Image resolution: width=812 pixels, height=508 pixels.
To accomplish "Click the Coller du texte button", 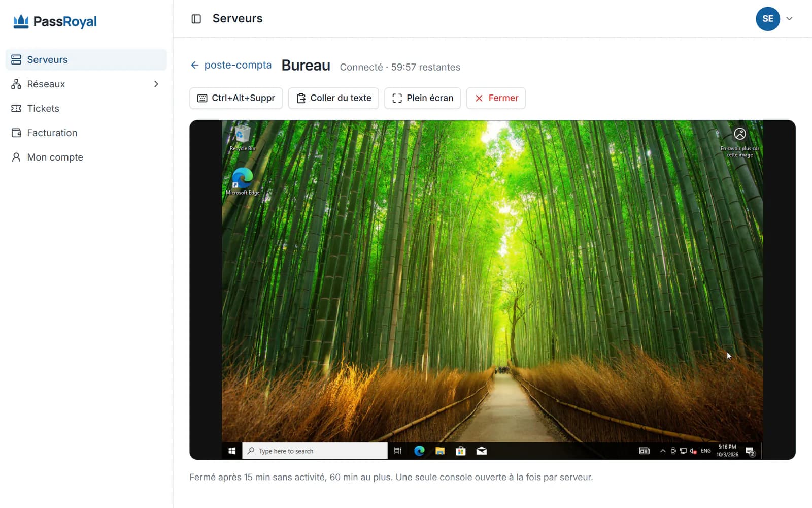I will (333, 98).
